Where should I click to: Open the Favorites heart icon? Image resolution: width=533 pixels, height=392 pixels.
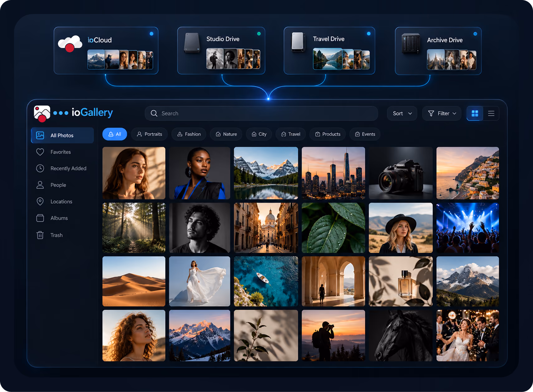coord(40,152)
